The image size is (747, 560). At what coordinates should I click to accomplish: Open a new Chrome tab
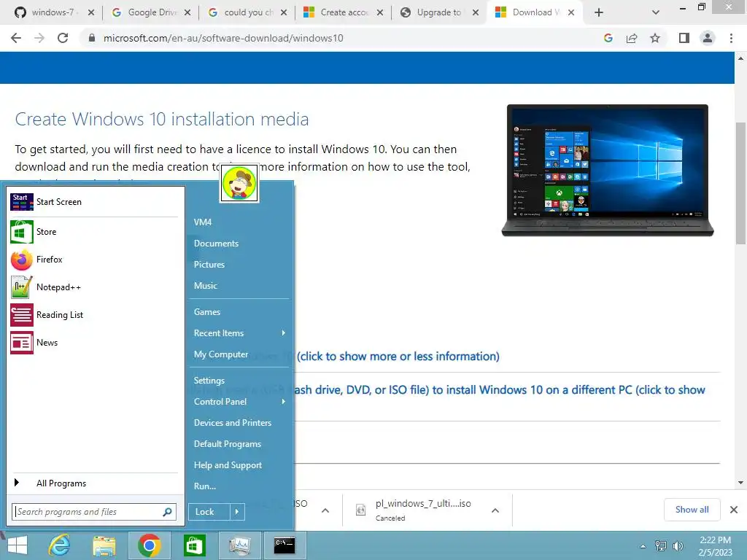tap(599, 12)
